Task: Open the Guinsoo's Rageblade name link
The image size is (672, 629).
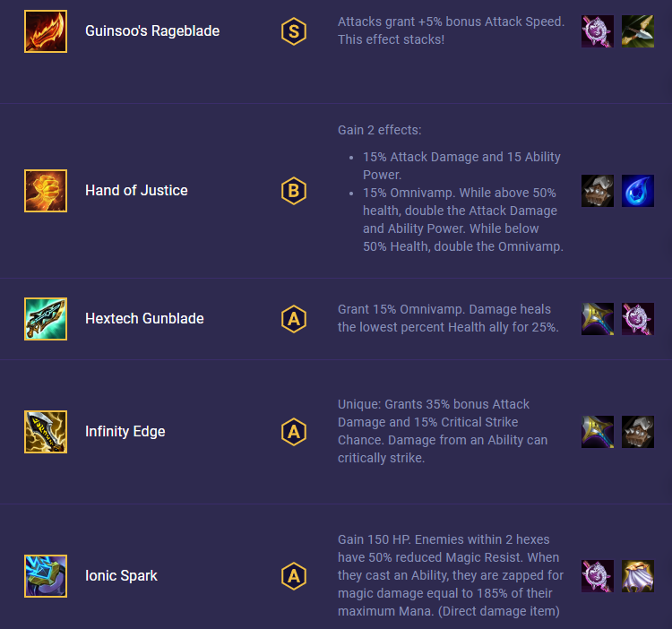Action: point(152,30)
